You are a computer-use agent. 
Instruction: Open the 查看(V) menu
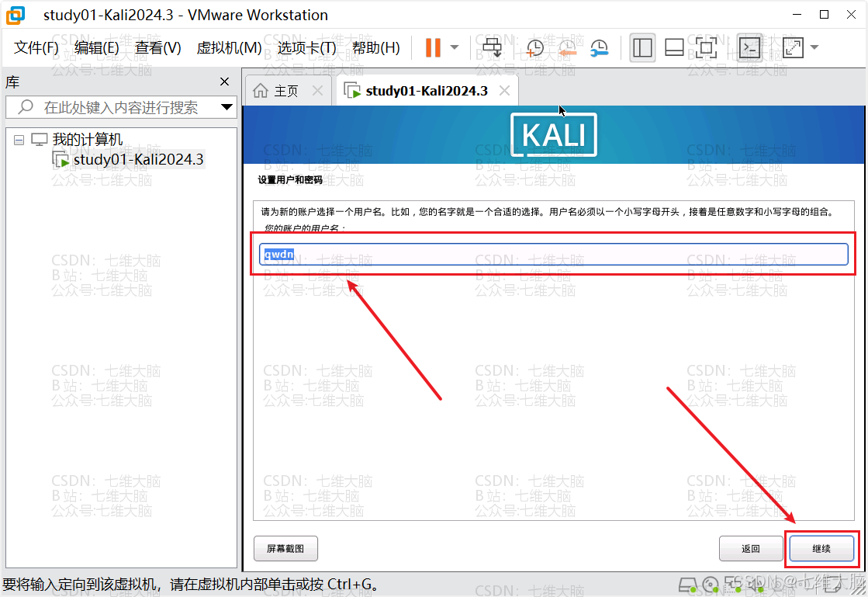tap(157, 47)
